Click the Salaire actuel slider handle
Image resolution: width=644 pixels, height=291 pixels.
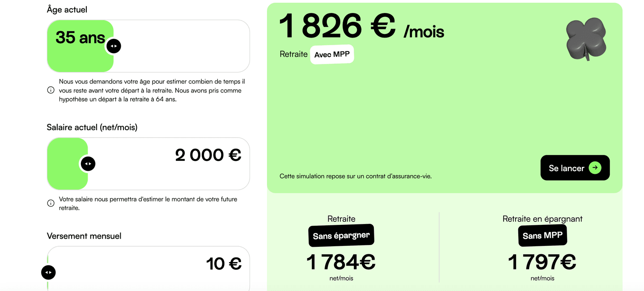tap(88, 164)
